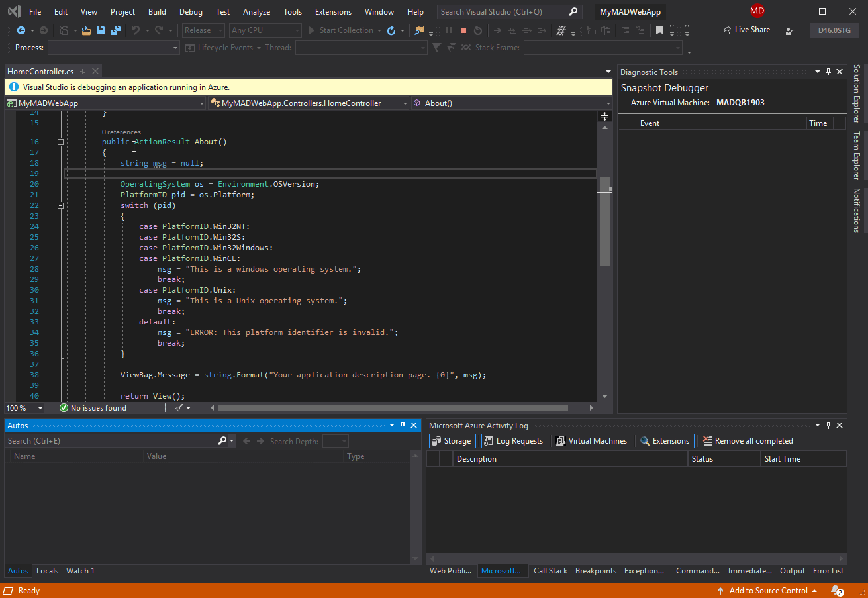
Task: Select the Navigate Backward arrow icon
Action: point(23,30)
